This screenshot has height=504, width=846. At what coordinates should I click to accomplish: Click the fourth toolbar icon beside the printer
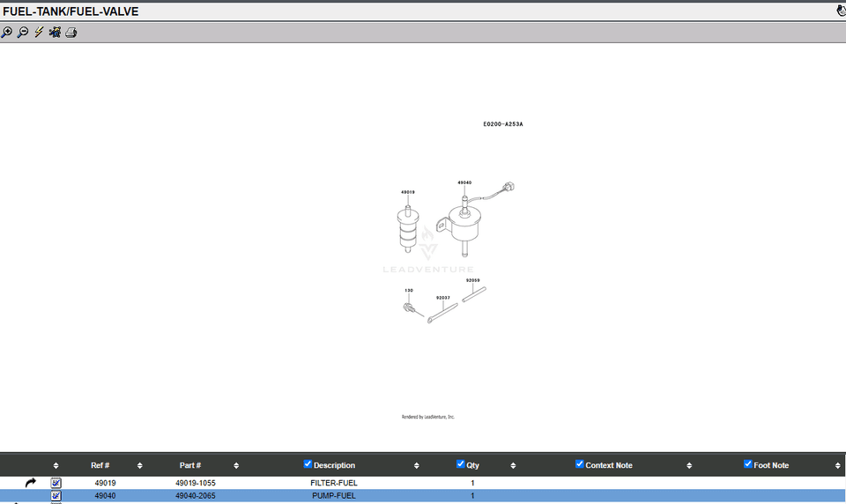[x=55, y=33]
